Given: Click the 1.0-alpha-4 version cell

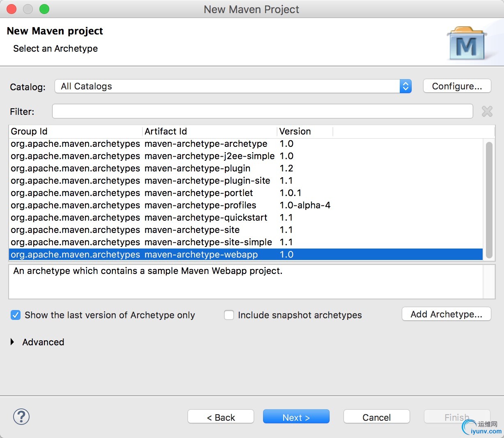Looking at the screenshot, I should (305, 205).
